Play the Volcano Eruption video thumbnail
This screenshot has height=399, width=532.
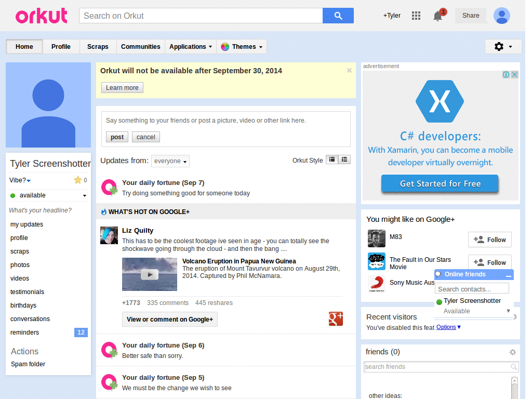[x=150, y=274]
